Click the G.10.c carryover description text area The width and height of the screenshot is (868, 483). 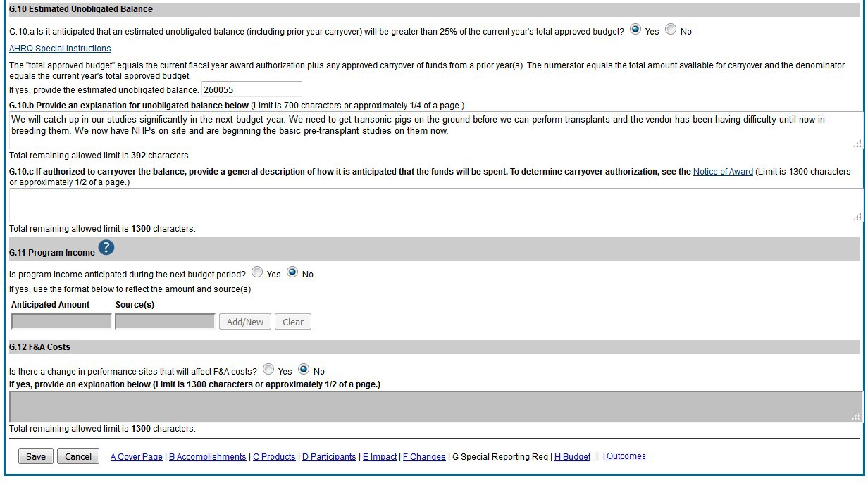click(x=433, y=205)
